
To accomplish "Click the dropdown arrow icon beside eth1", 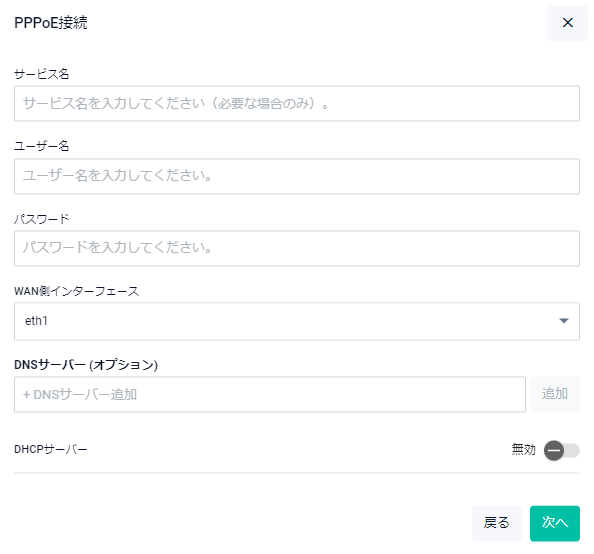I will point(564,321).
